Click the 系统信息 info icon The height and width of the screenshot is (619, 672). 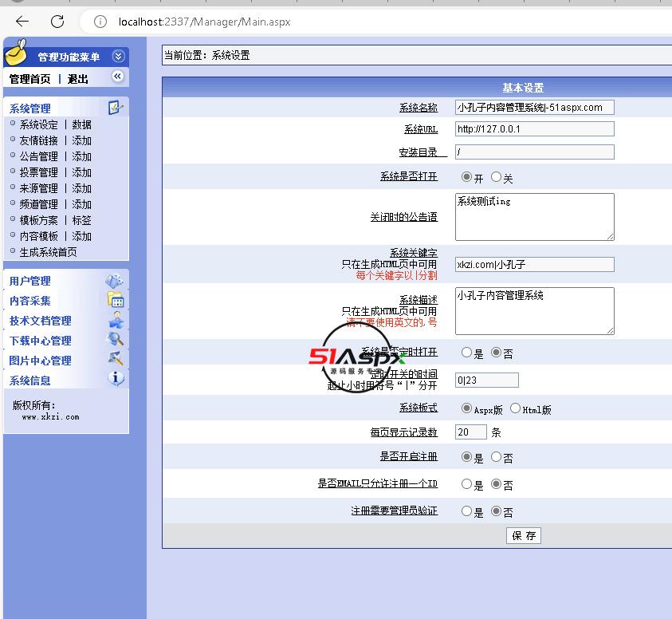point(115,380)
